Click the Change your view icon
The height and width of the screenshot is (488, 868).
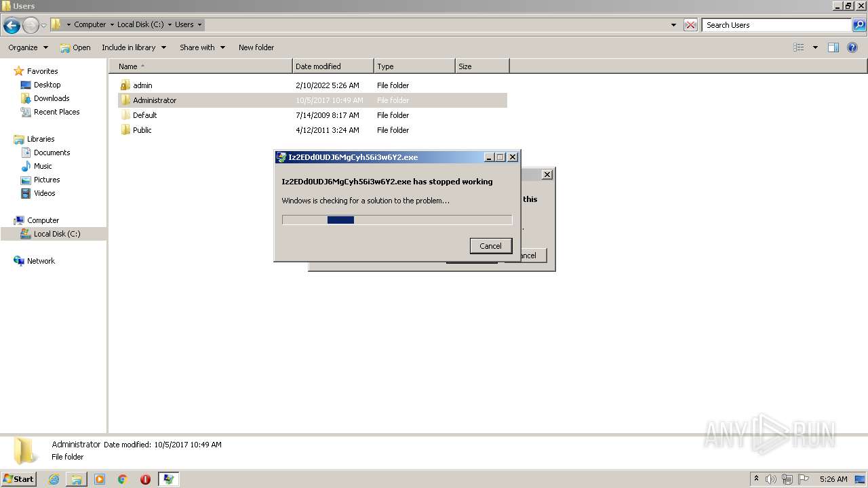(x=799, y=47)
